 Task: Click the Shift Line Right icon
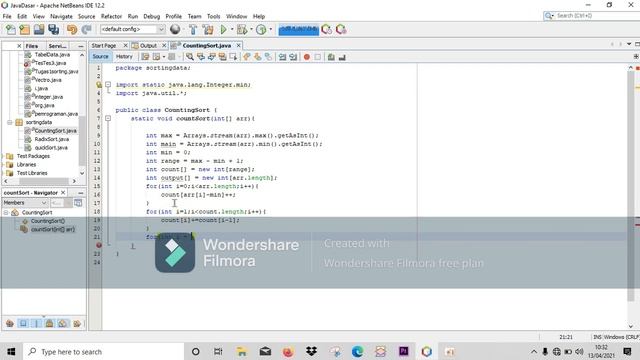[x=293, y=57]
